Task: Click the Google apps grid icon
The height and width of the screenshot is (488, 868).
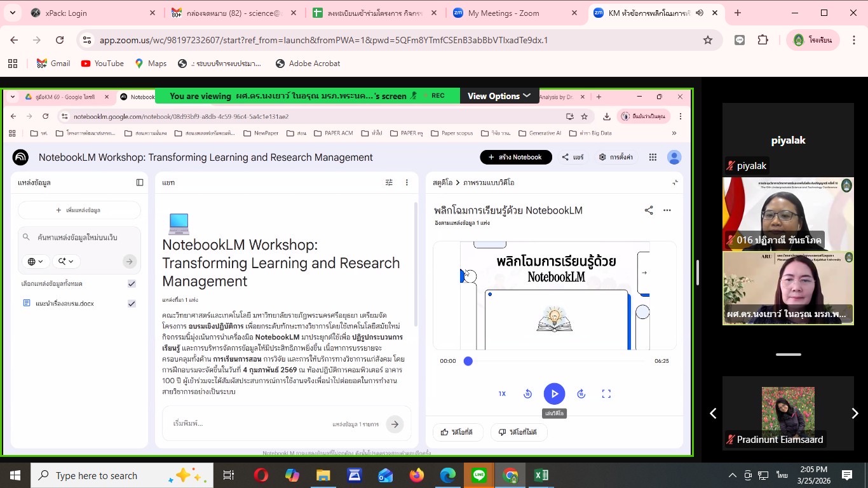Action: point(653,157)
